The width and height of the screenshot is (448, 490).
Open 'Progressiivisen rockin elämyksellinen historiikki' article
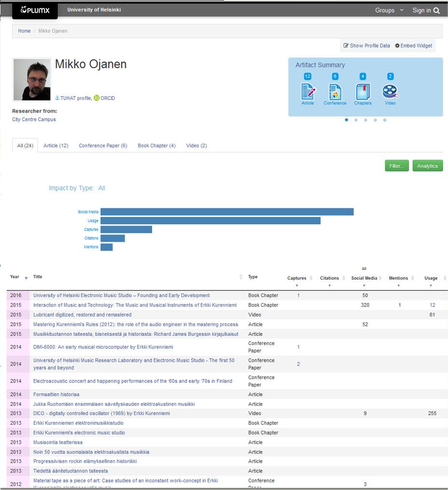tap(85, 461)
